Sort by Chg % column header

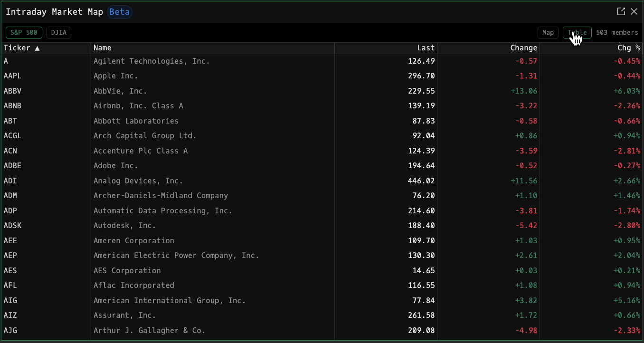coord(591,48)
